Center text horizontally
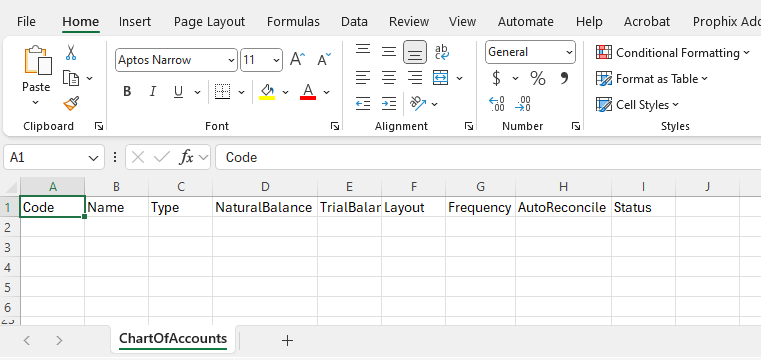This screenshot has height=360, width=761. (x=389, y=78)
